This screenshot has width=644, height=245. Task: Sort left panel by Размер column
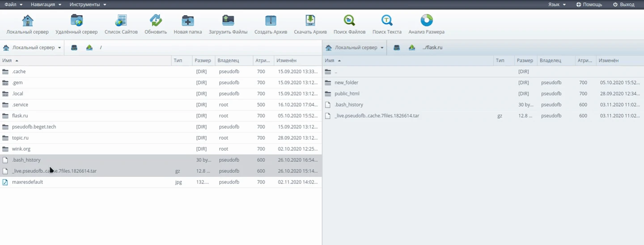203,60
